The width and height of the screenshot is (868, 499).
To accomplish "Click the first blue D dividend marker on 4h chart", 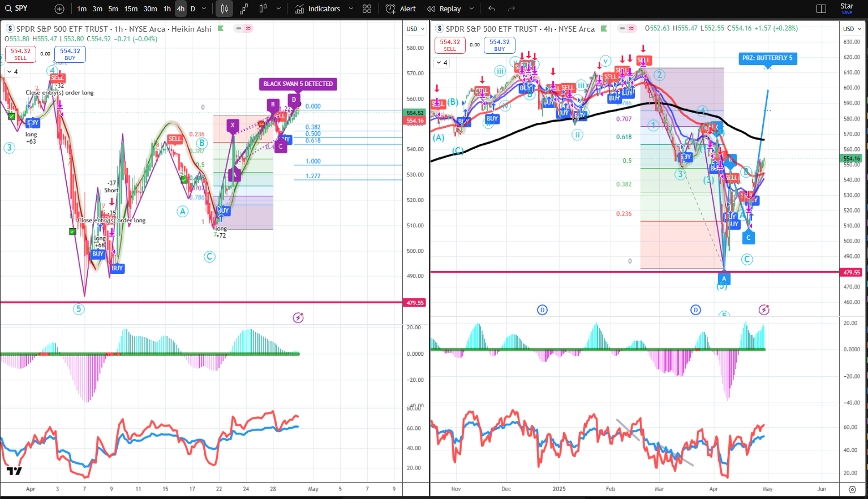I will pyautogui.click(x=542, y=309).
